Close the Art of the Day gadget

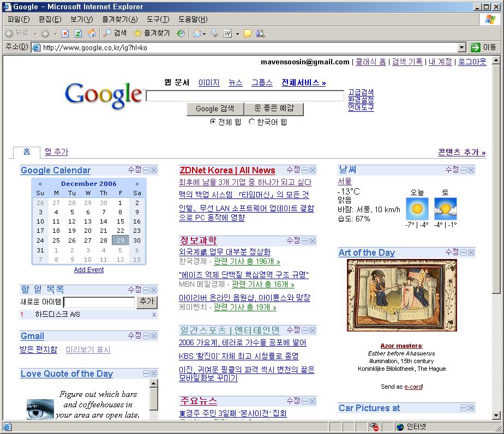coord(471,252)
